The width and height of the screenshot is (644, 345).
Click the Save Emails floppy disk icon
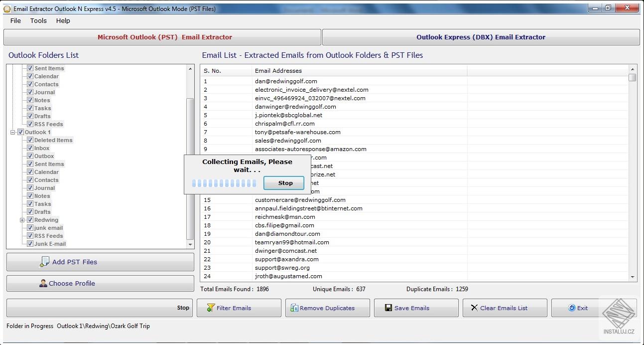388,308
